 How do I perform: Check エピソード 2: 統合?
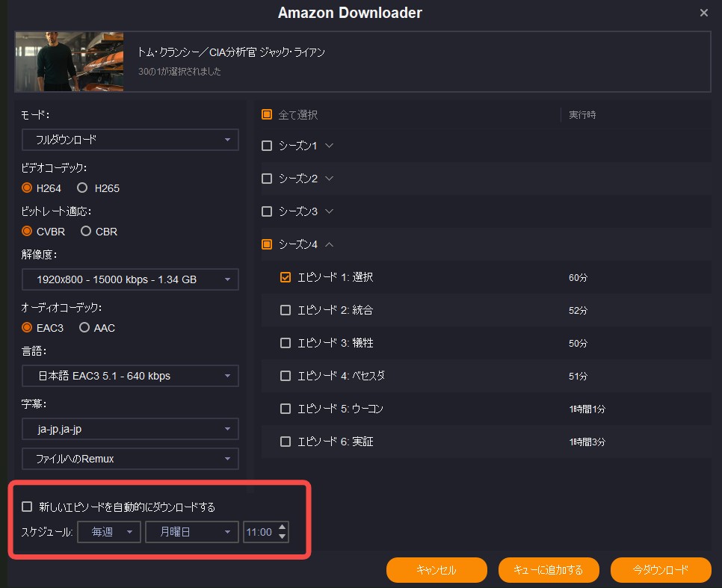286,310
